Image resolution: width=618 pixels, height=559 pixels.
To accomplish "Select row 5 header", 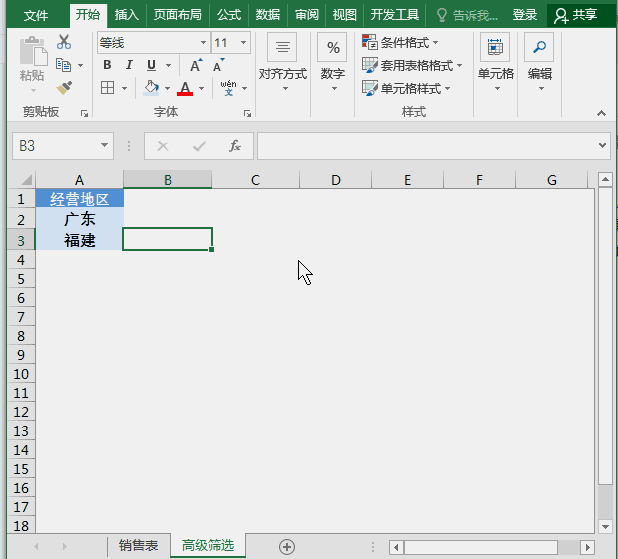I will coord(21,279).
